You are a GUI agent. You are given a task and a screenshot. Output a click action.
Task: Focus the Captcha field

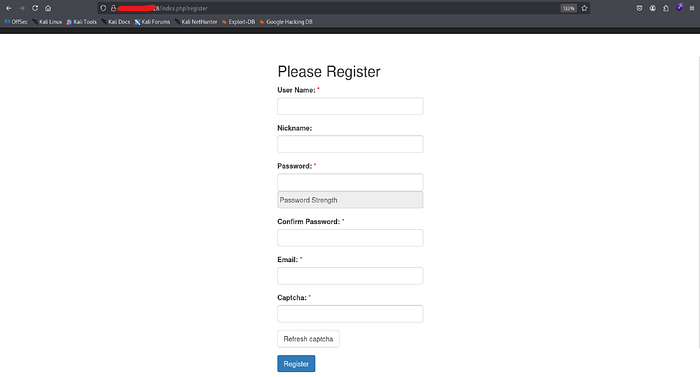click(x=350, y=314)
